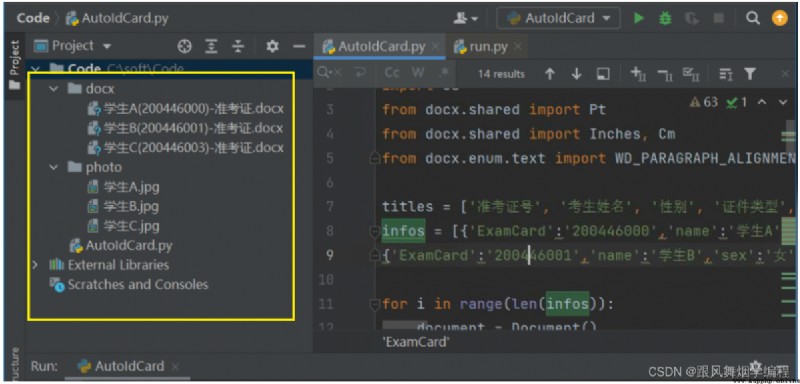Open AutoIdCard run configuration dropdown

[x=559, y=19]
